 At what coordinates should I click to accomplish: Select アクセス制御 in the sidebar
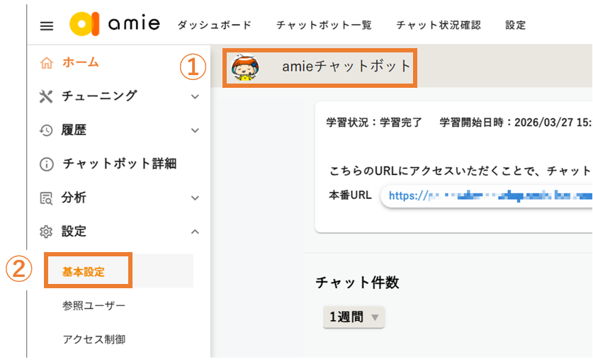(94, 339)
